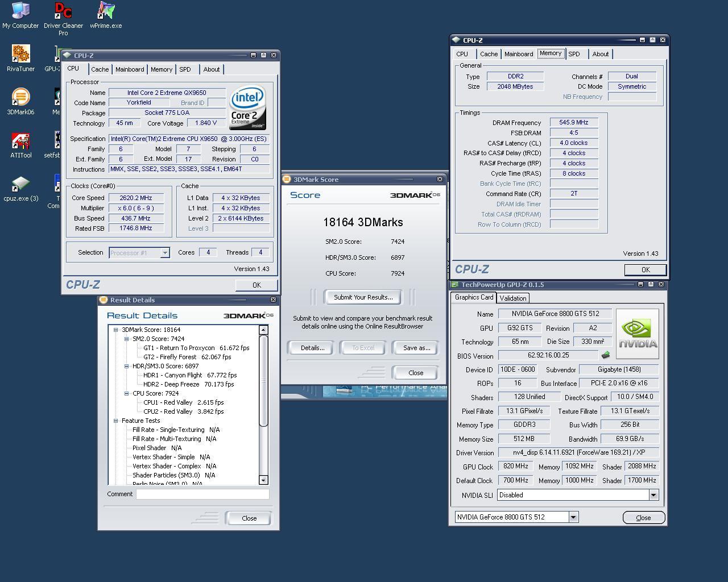Select HDR1 - Canyon Flight result row
728x582 pixels.
tap(190, 375)
